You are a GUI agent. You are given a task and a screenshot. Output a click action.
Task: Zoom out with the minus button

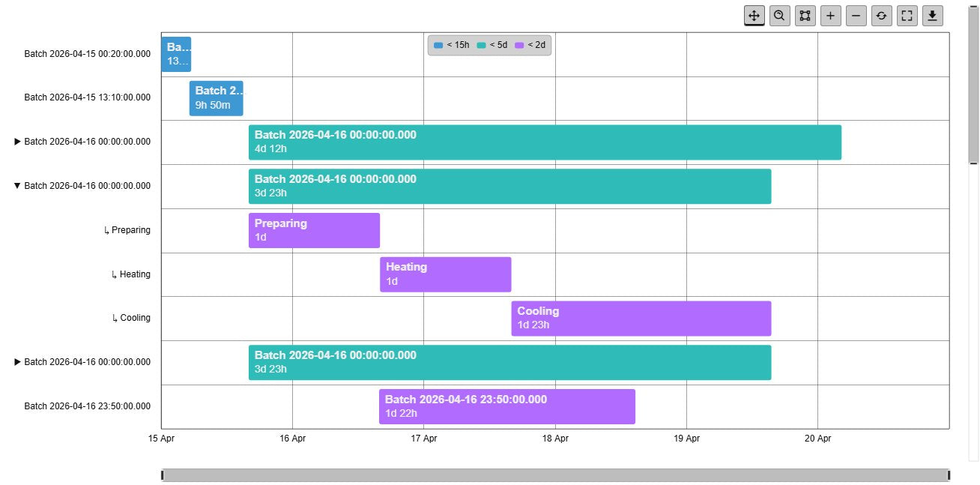(856, 16)
